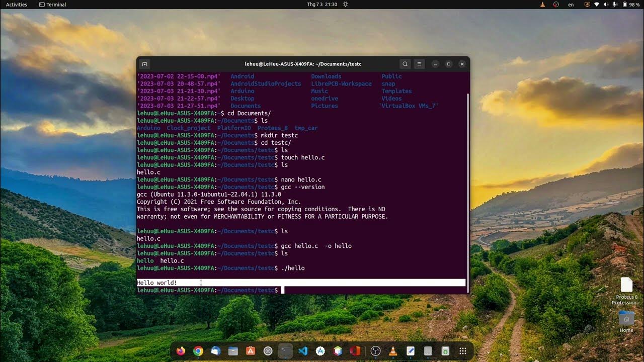Select the Terminal icon in the dock

pos(285,351)
